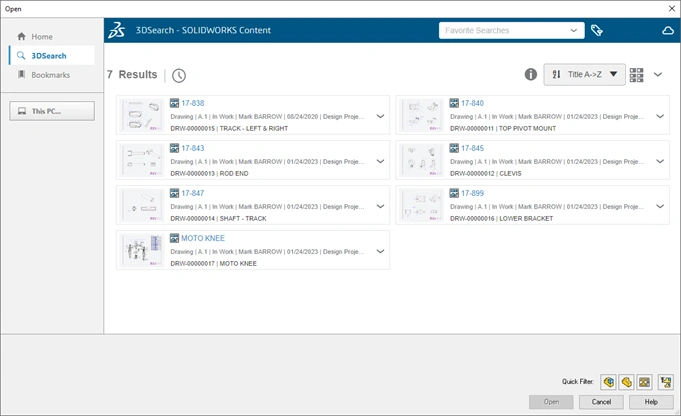681x416 pixels.
Task: Expand details for the 17-899 result
Action: [660, 206]
